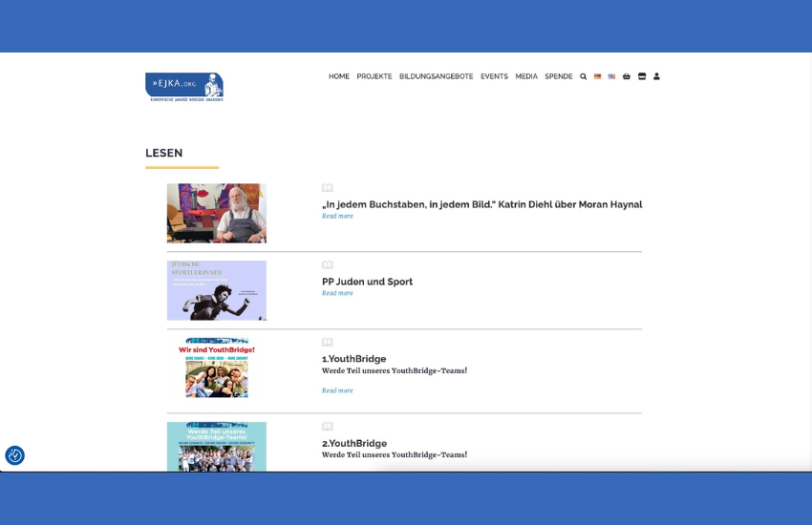Open the Katrin Diehl über Moran Haynal article
This screenshot has width=812, height=525.
[481, 204]
